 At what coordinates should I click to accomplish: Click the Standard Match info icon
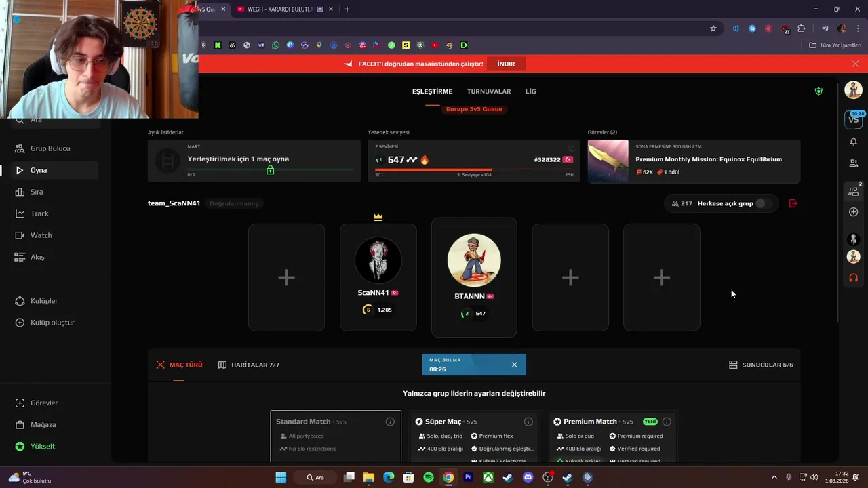[390, 422]
